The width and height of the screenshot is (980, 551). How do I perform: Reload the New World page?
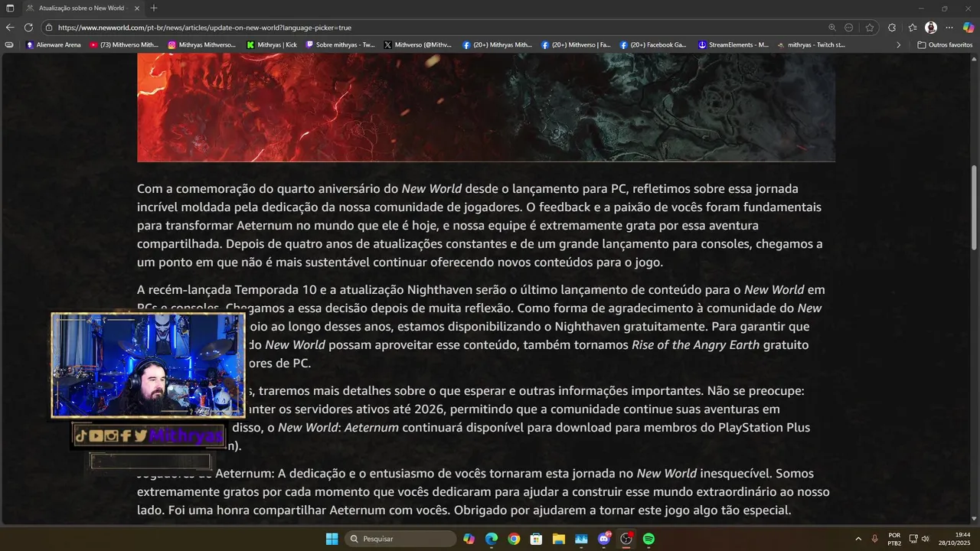pyautogui.click(x=28, y=28)
